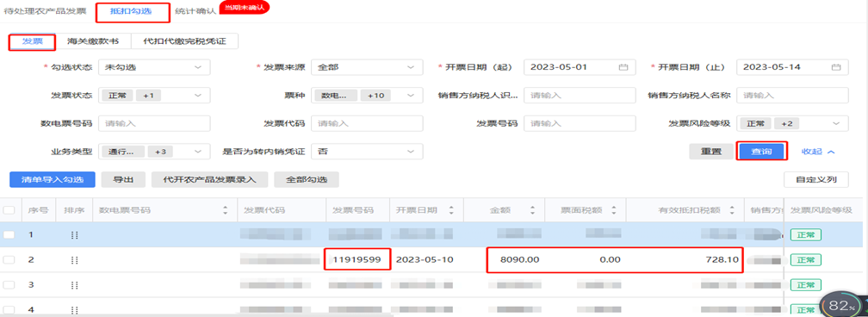868x317 pixels.
Task: Grab the drag handle of row 2
Action: 75,260
